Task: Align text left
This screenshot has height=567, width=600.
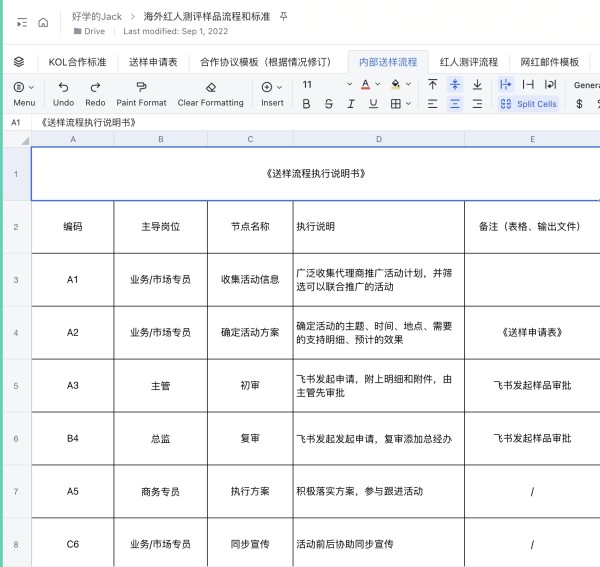Action: [432, 104]
